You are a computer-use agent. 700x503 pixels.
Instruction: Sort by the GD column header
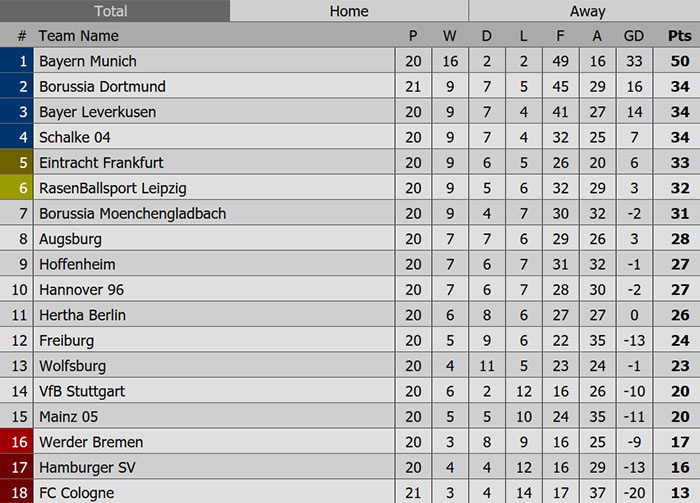pos(634,35)
